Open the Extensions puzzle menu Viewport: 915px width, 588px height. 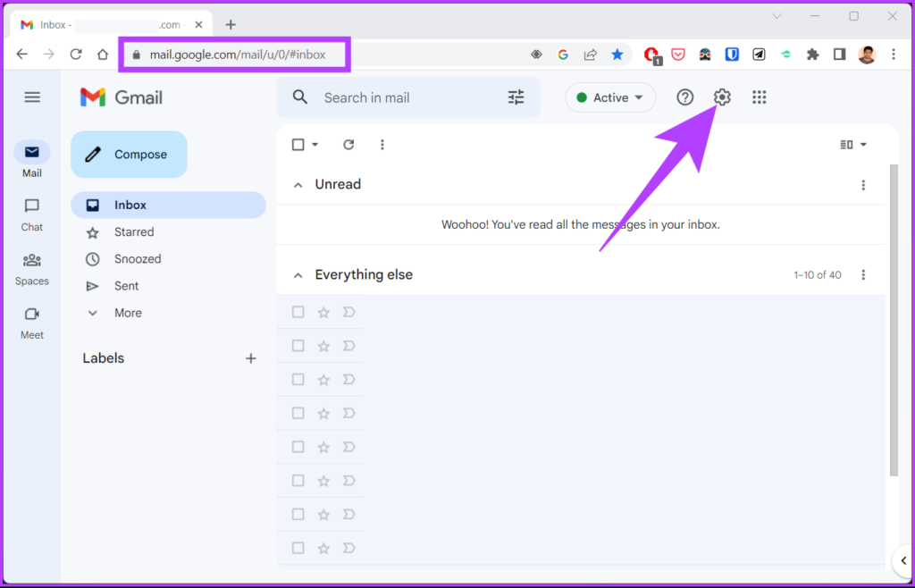(x=812, y=55)
